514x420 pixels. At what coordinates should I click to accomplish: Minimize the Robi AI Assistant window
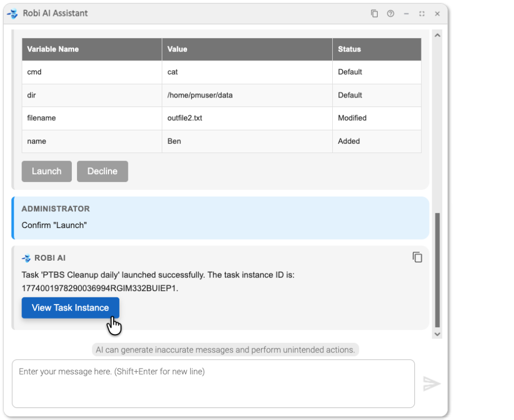[x=406, y=14]
